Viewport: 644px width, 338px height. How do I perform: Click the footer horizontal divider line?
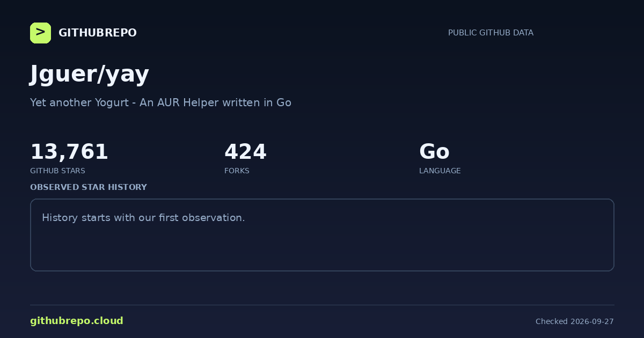click(322, 305)
